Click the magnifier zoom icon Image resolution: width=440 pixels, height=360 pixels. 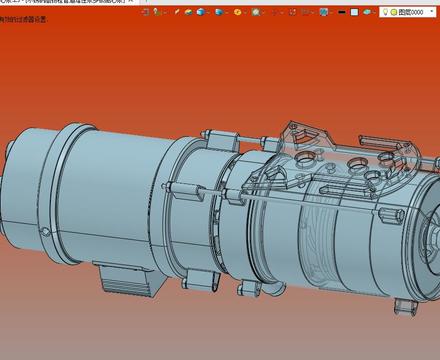(256, 12)
